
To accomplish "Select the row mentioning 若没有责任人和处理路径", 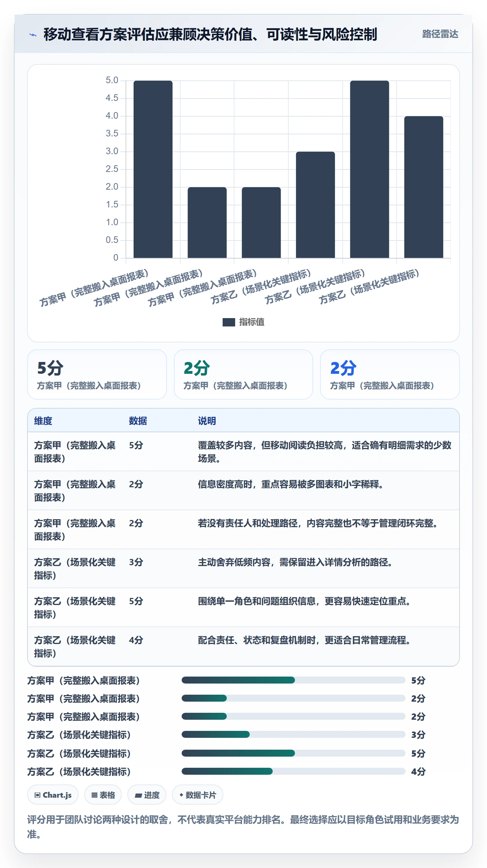I will (x=243, y=530).
